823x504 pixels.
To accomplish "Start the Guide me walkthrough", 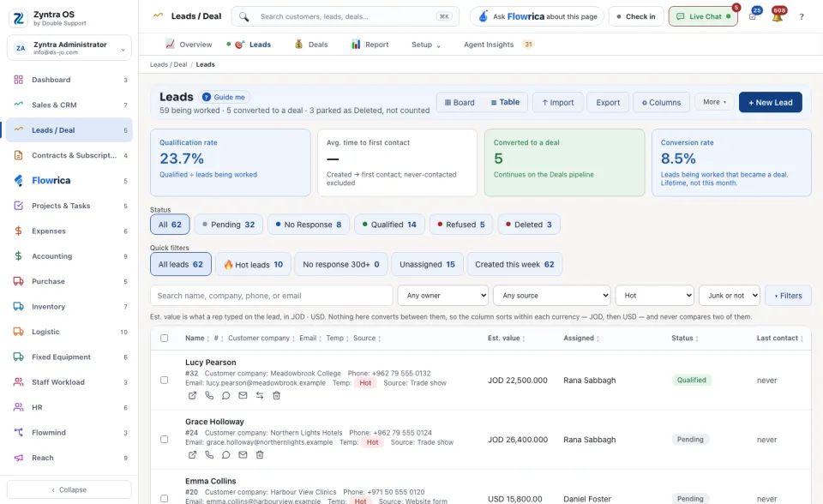I will point(224,97).
